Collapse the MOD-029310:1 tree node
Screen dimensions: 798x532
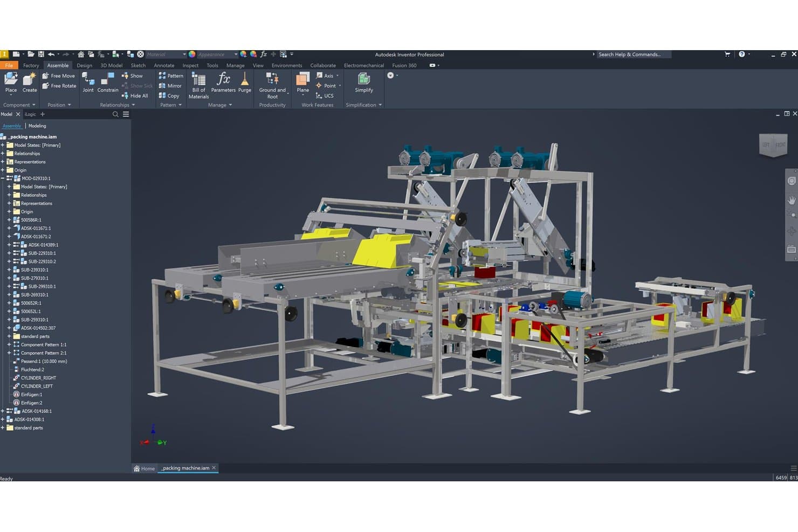click(3, 178)
